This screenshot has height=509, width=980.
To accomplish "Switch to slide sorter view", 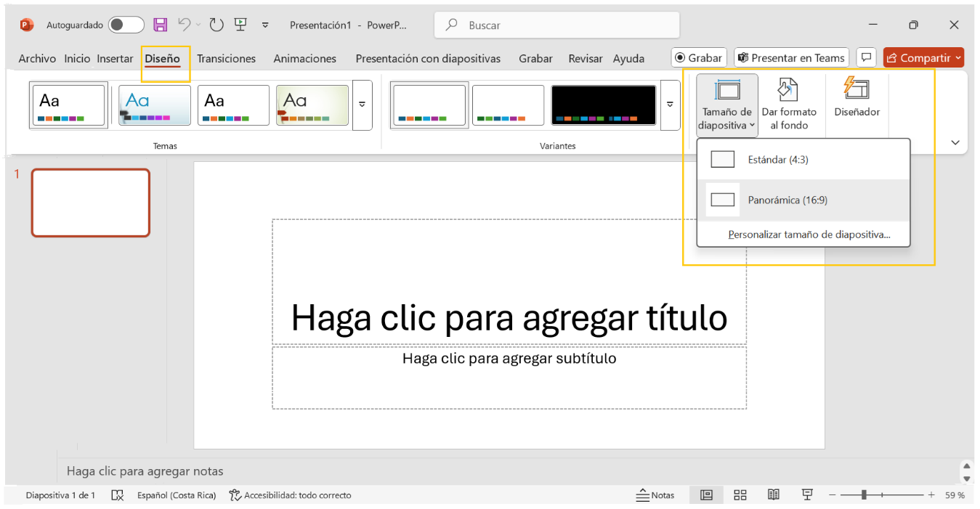I will tap(740, 495).
